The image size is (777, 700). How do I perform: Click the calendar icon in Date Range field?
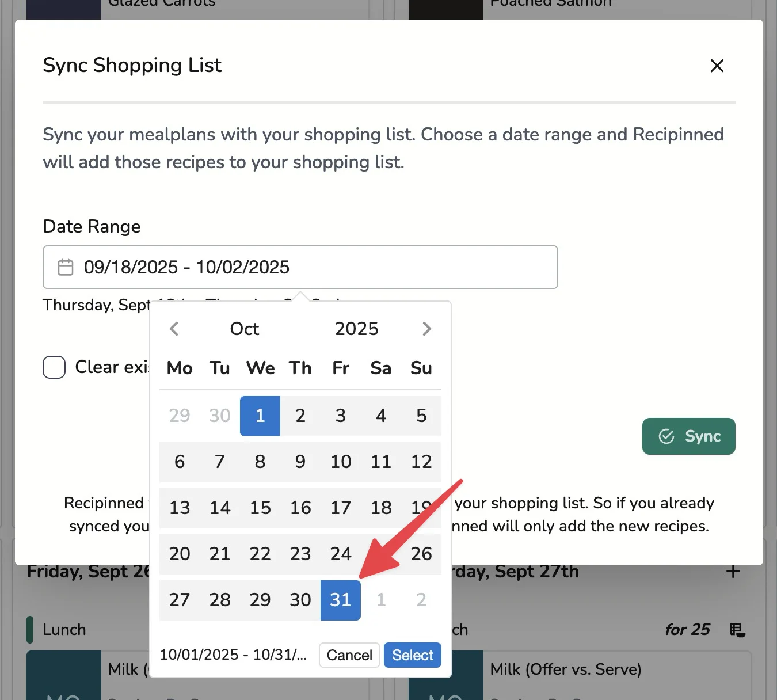(66, 267)
